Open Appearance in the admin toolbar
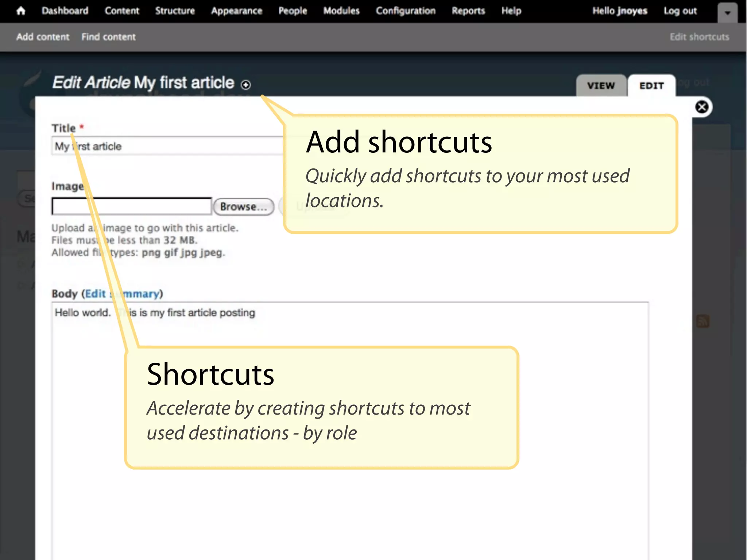Screen dimensions: 747x560 click(x=236, y=11)
